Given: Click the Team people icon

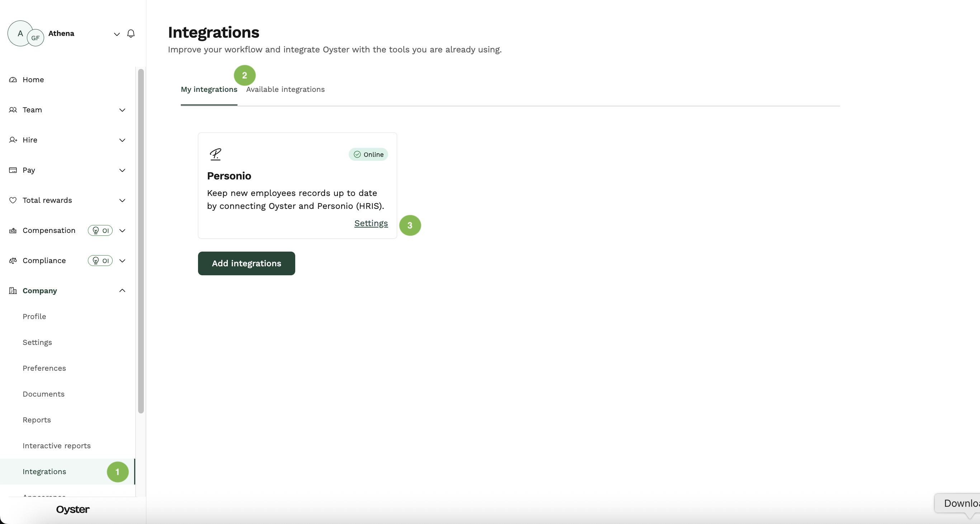Looking at the screenshot, I should point(13,109).
